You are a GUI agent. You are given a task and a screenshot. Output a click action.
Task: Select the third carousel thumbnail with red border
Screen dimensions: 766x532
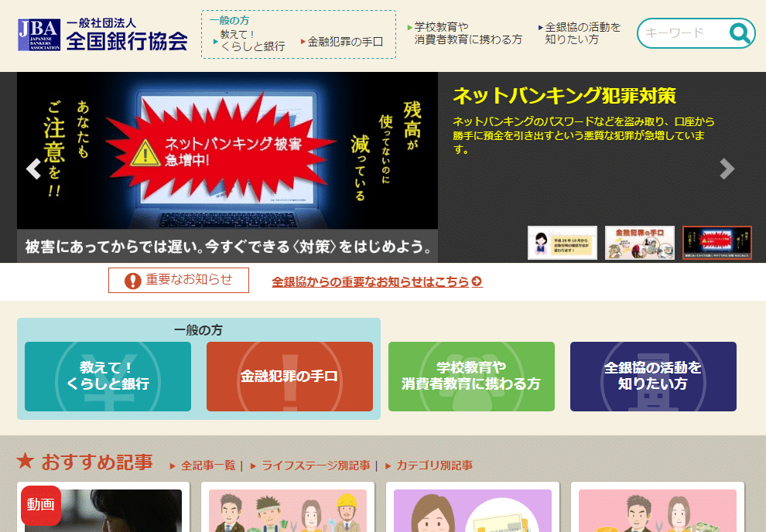tap(716, 243)
